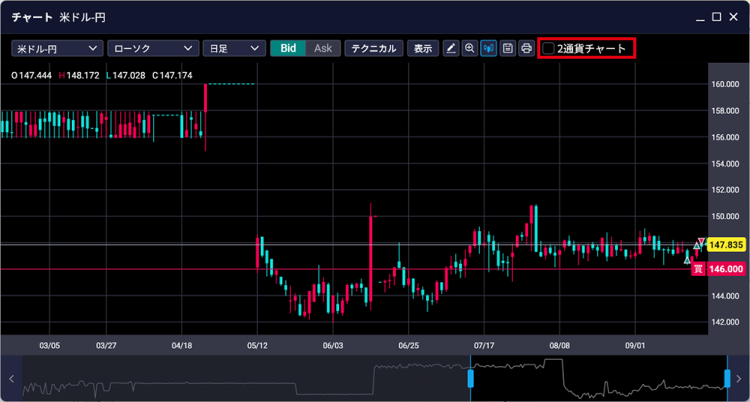Open the テクニカル menu
The image size is (750, 402).
[374, 48]
